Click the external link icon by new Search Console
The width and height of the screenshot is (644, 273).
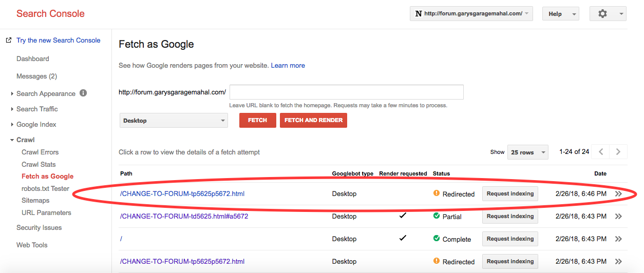(x=9, y=40)
